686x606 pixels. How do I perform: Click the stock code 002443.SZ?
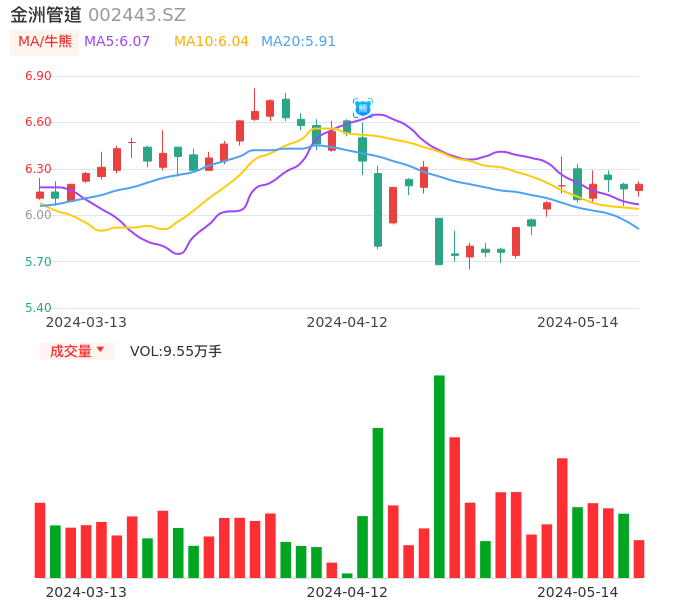pos(137,15)
